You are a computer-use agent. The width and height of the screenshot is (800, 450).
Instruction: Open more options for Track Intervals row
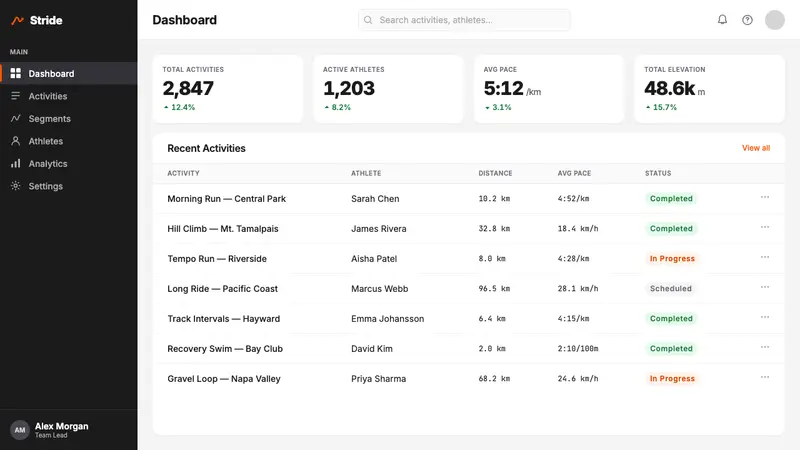tap(765, 317)
